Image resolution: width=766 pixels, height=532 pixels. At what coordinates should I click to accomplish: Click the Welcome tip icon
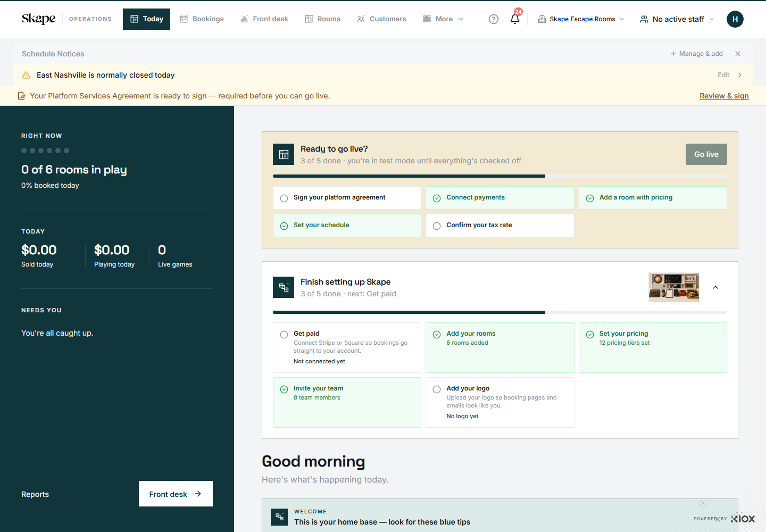(279, 517)
